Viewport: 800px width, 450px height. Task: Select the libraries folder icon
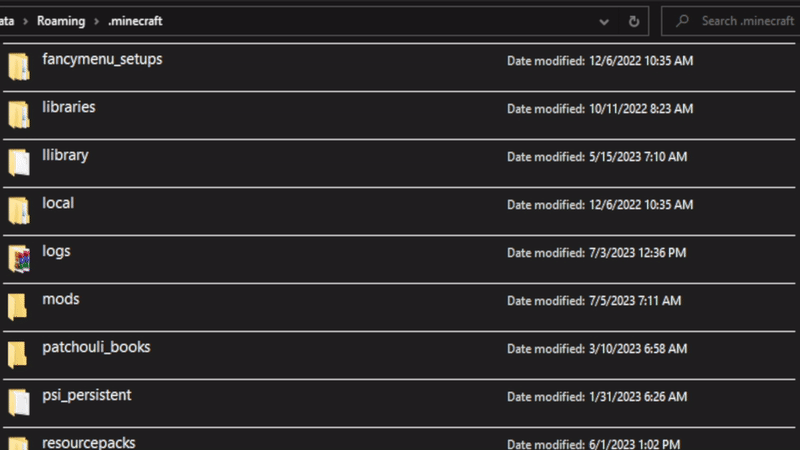pos(18,115)
